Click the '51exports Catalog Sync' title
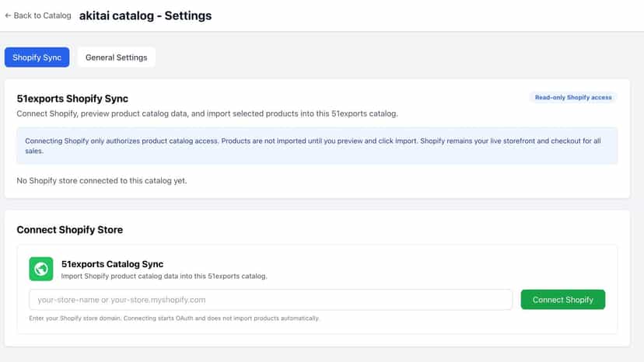Screen dimensions: 644x362 click(x=112, y=264)
